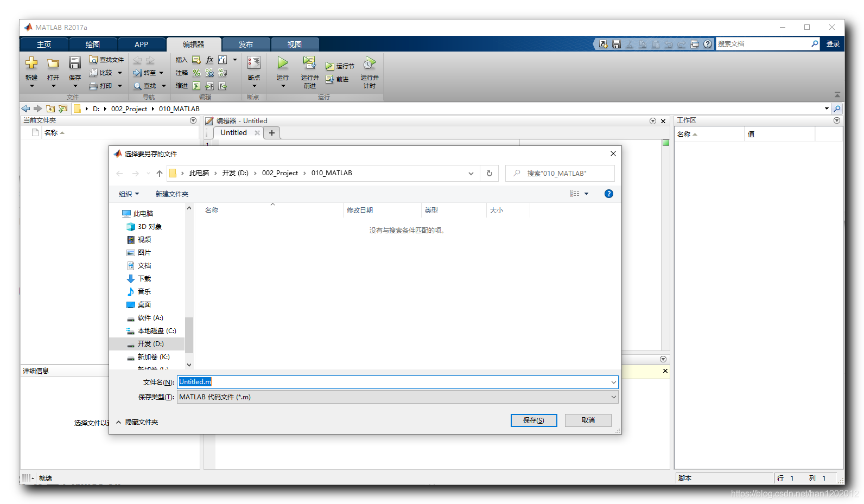This screenshot has height=504, width=864.
Task: Expand the address path history dropdown
Action: coord(471,174)
